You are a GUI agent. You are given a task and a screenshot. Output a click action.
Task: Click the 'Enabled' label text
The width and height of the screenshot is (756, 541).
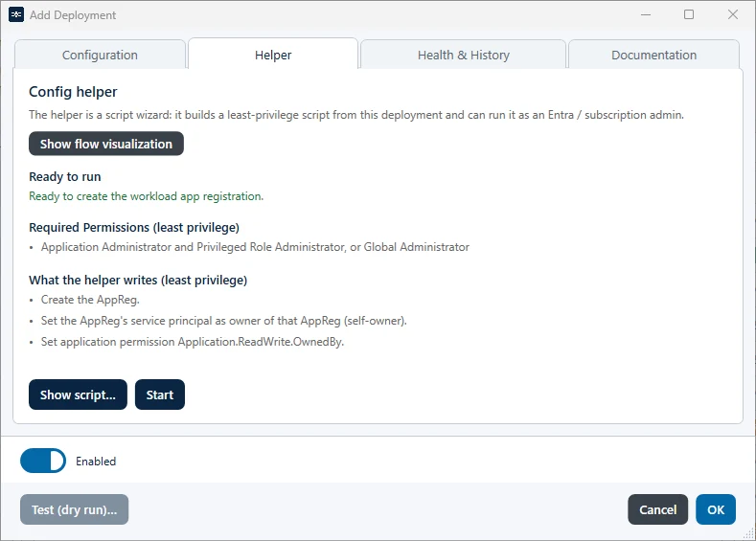(x=96, y=461)
